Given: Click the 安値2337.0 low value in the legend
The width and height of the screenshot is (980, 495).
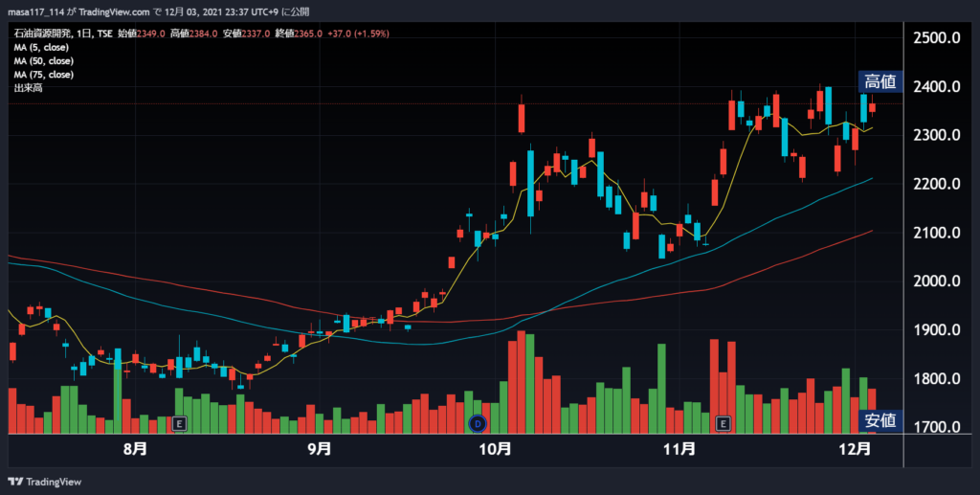Looking at the screenshot, I should coord(246,34).
